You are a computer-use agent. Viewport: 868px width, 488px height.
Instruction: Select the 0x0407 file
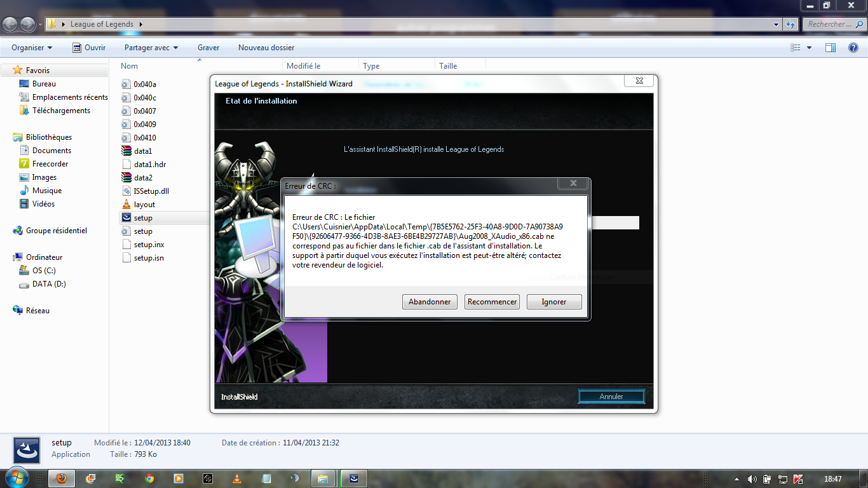tap(145, 111)
